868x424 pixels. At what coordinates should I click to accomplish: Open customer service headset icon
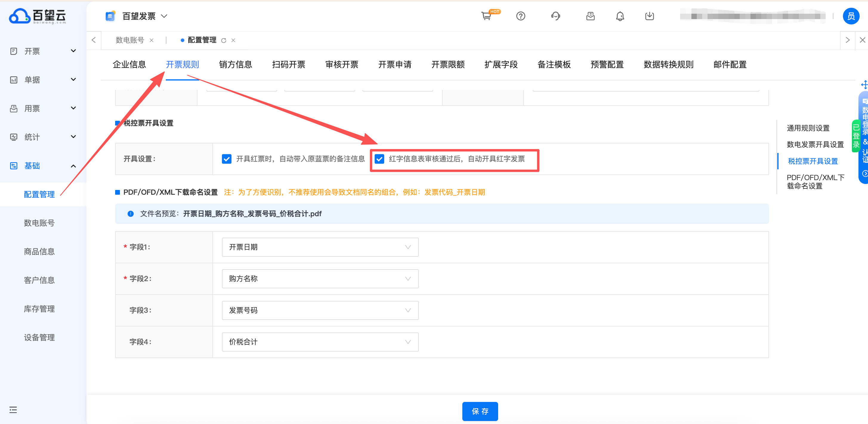point(555,16)
